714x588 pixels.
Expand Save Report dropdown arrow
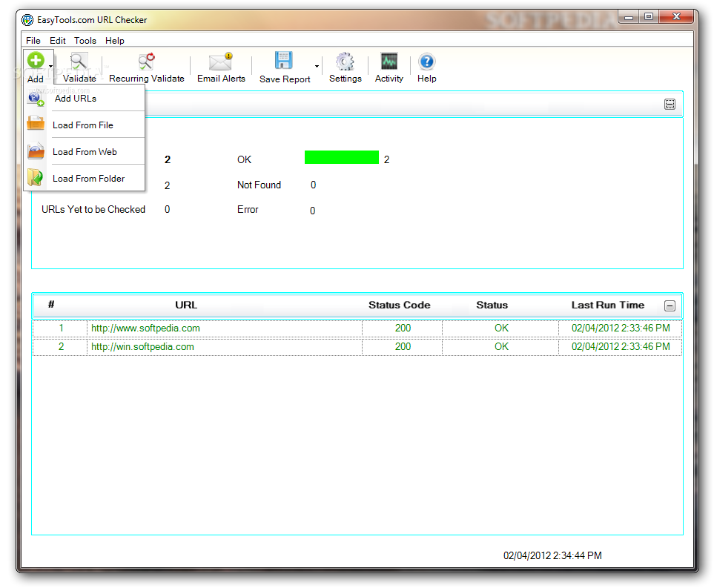[317, 67]
